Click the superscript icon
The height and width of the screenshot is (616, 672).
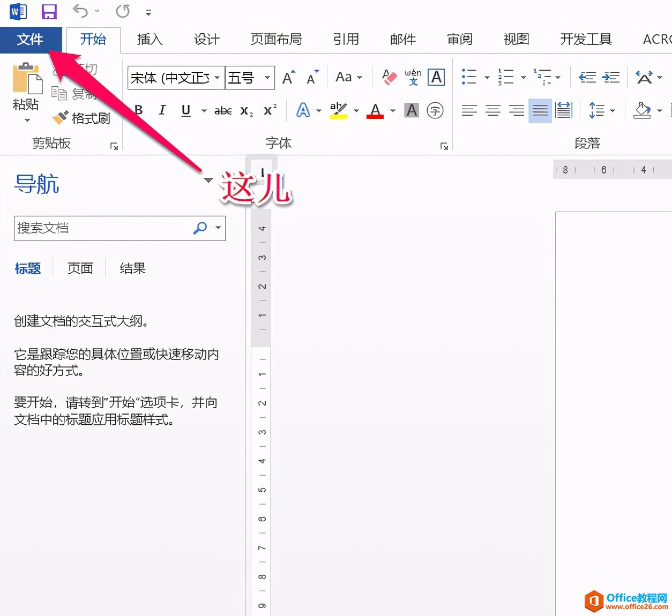pyautogui.click(x=270, y=110)
